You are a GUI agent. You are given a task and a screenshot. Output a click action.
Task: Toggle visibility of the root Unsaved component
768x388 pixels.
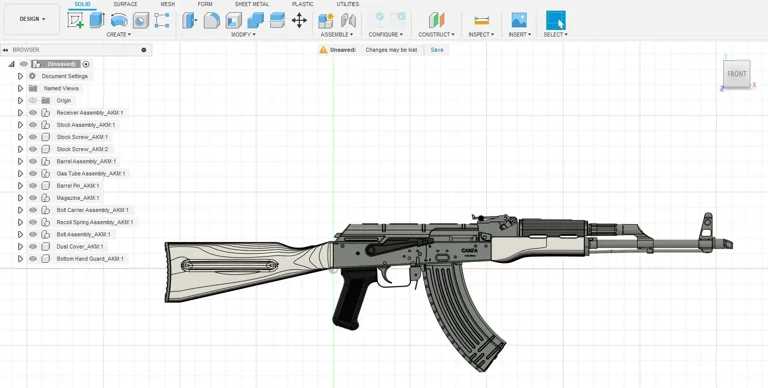(x=24, y=64)
